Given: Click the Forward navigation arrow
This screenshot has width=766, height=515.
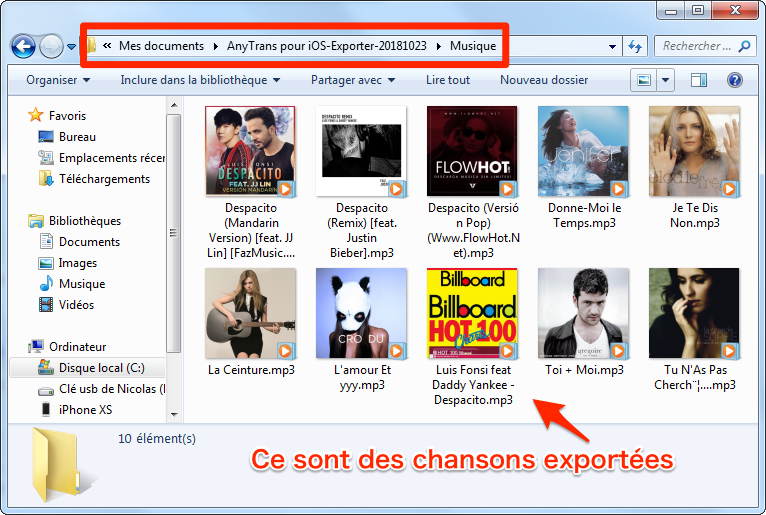Looking at the screenshot, I should (51, 46).
